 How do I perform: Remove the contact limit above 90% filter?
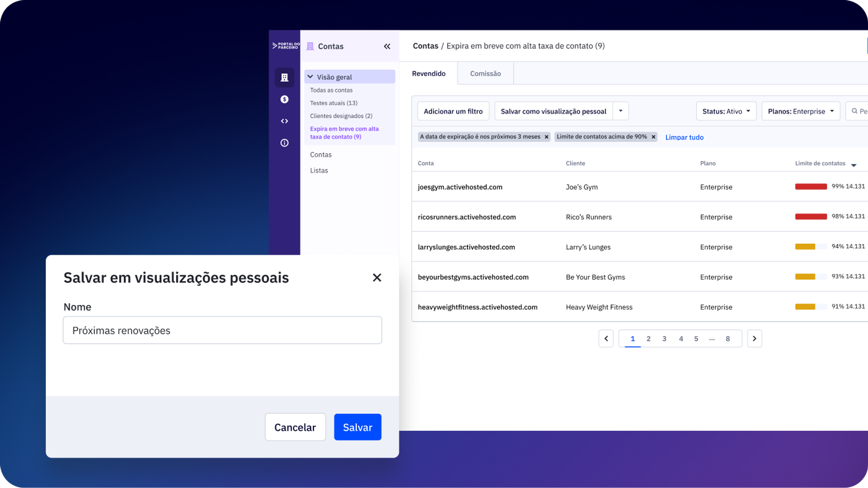pyautogui.click(x=653, y=137)
